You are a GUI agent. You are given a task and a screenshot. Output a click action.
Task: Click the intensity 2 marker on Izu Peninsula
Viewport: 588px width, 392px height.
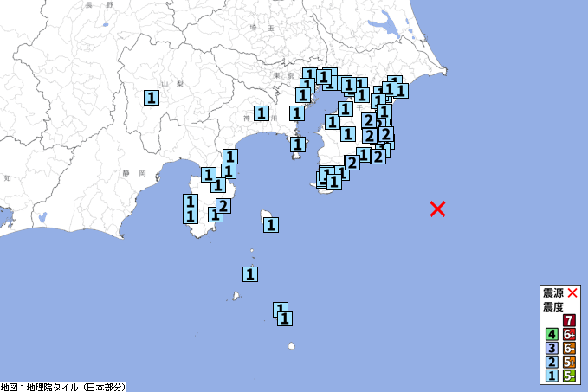[x=223, y=206]
